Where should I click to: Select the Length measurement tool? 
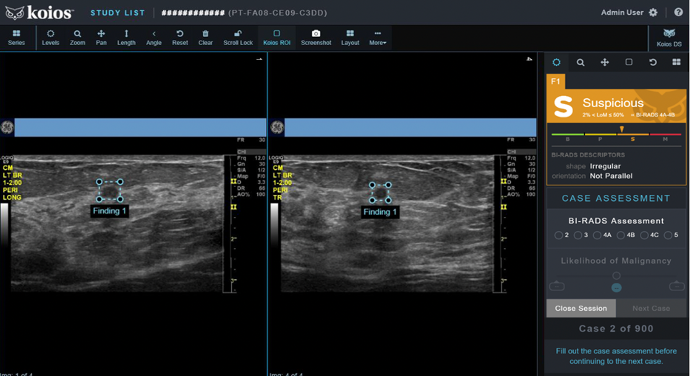click(x=126, y=38)
